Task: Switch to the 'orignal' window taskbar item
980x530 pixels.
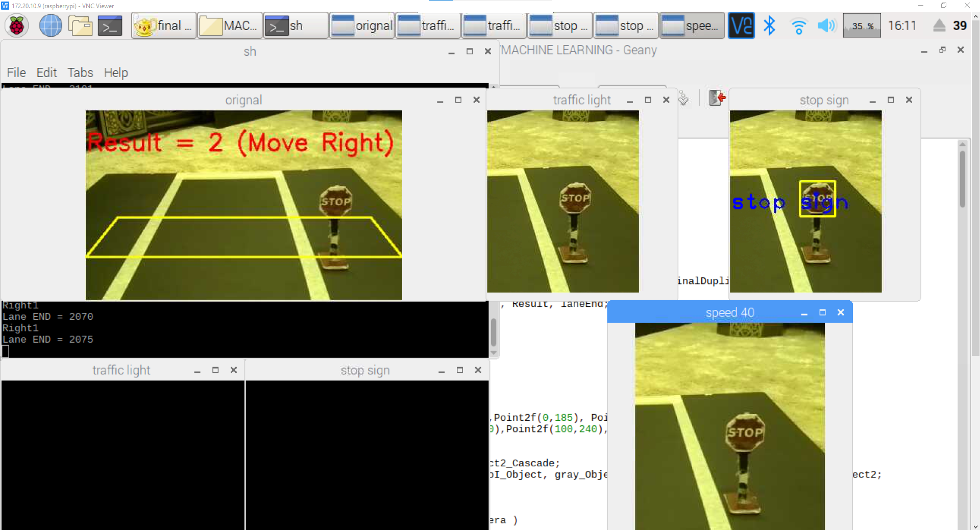Action: tap(362, 26)
